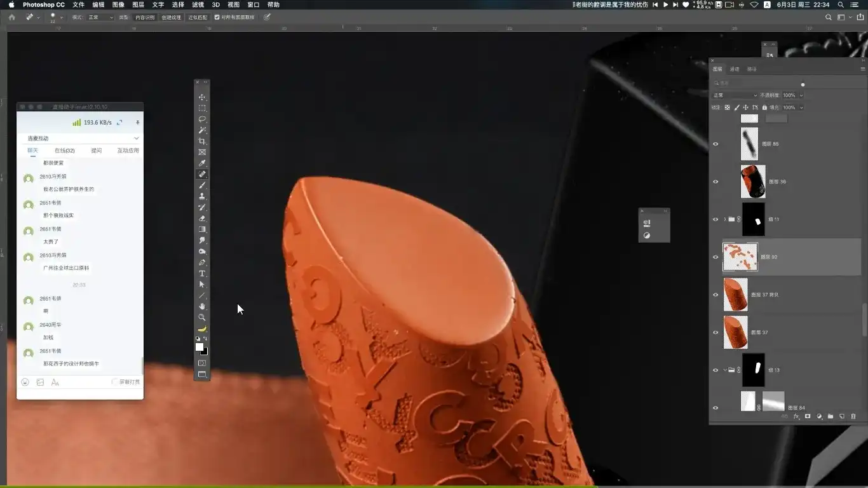This screenshot has width=868, height=488.
Task: Open the 滤镜 menu in menu bar
Action: (198, 4)
